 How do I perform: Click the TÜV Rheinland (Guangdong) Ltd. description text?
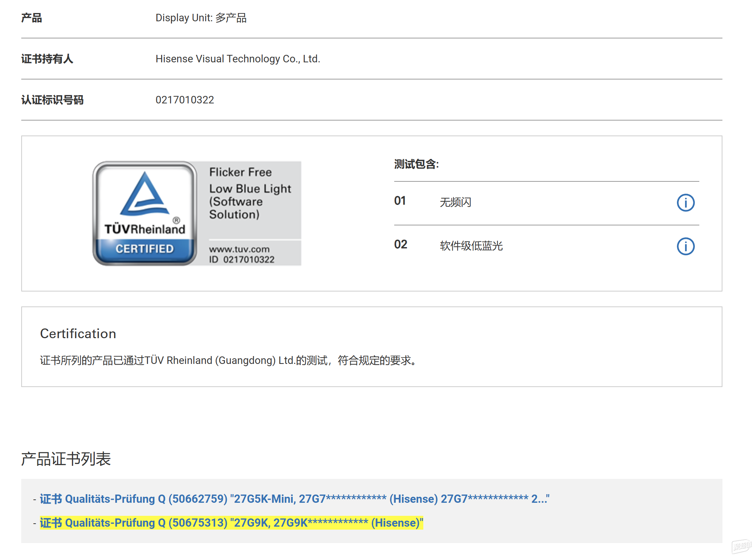(x=229, y=360)
